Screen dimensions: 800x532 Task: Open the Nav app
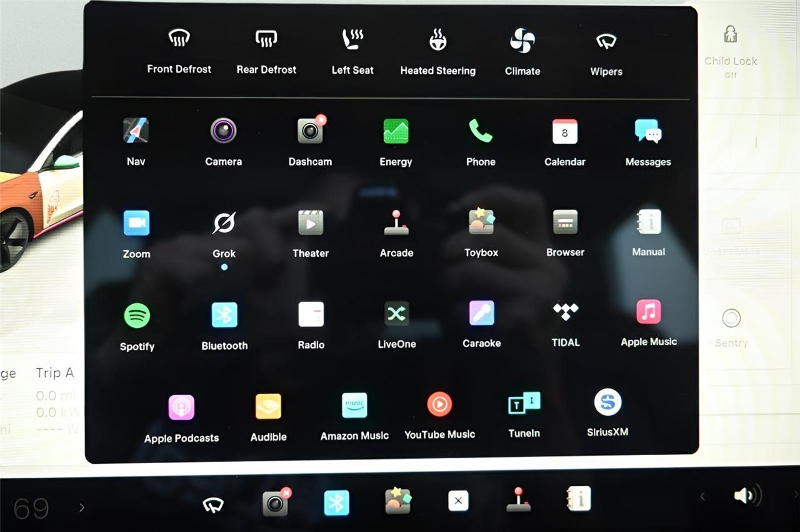pyautogui.click(x=136, y=131)
